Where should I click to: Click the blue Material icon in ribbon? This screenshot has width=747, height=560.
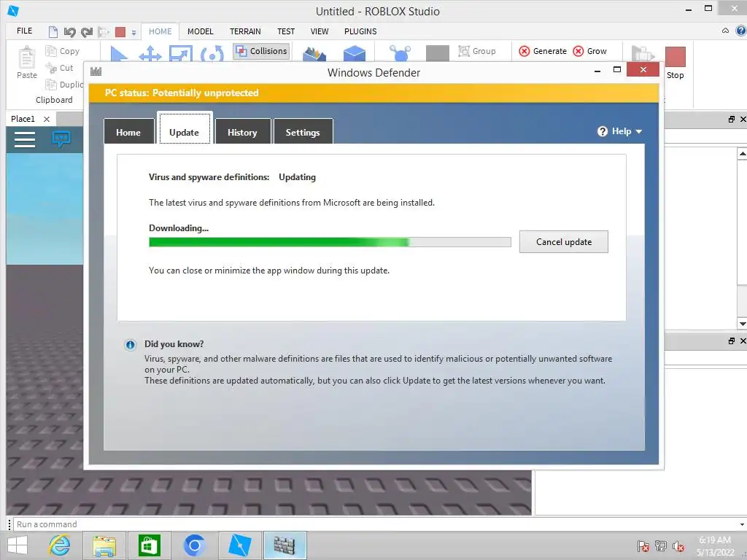coord(400,53)
